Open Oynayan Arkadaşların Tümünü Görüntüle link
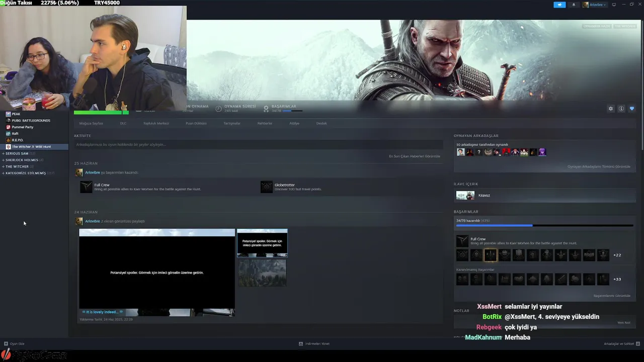644x362 pixels. (x=599, y=166)
